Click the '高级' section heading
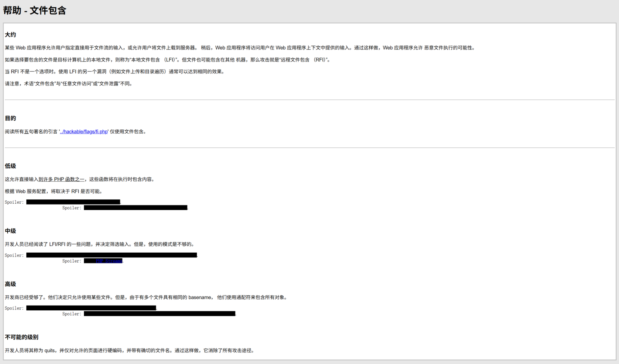 [x=10, y=284]
